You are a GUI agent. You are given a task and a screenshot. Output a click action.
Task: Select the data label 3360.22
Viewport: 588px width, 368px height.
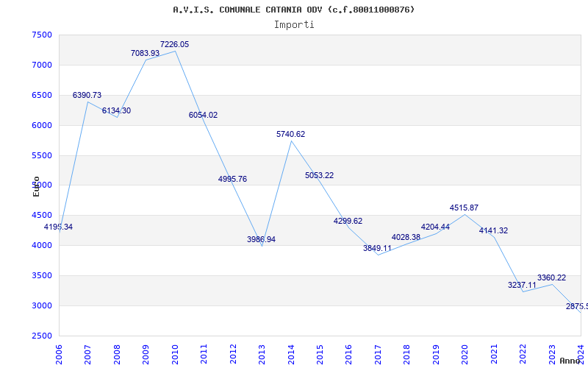tap(552, 278)
